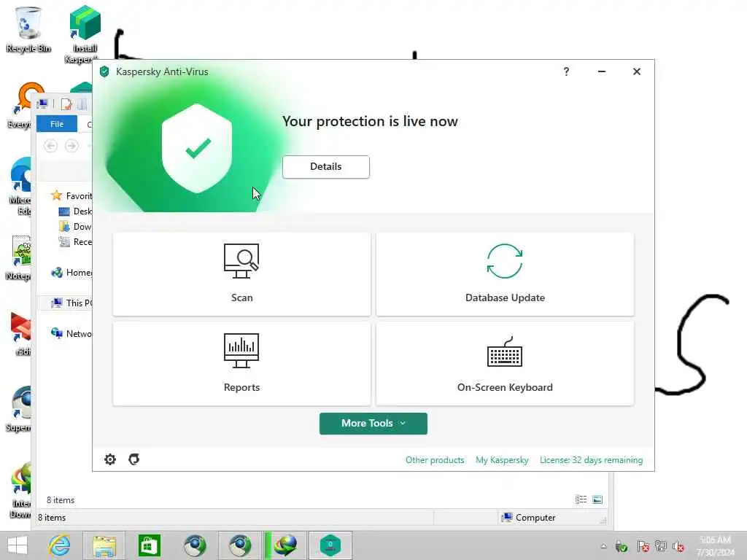
Task: Select Downloads in Explorer navigation pane
Action: (75, 227)
